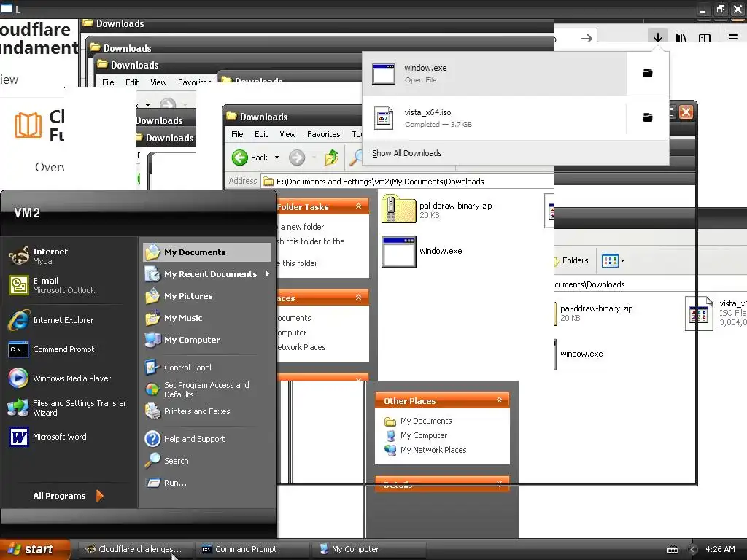Image resolution: width=747 pixels, height=560 pixels.
Task: Select vista ISO file icon in back window
Action: pyautogui.click(x=699, y=314)
